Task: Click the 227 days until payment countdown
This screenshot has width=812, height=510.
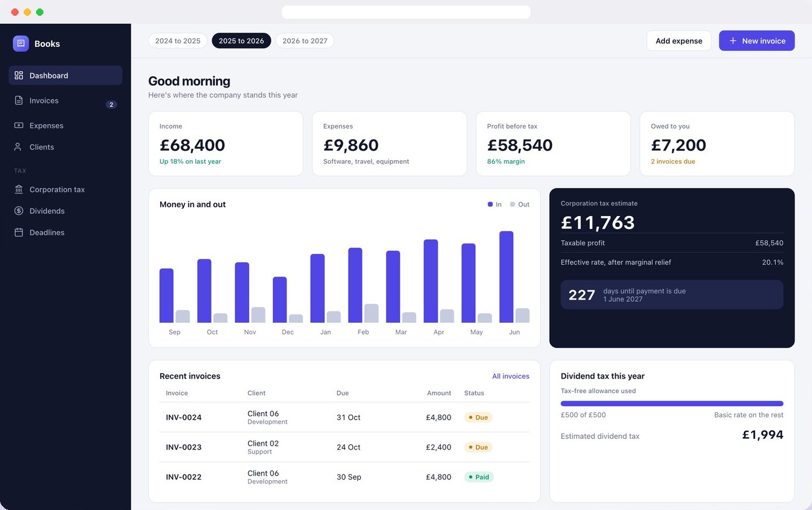Action: (672, 294)
